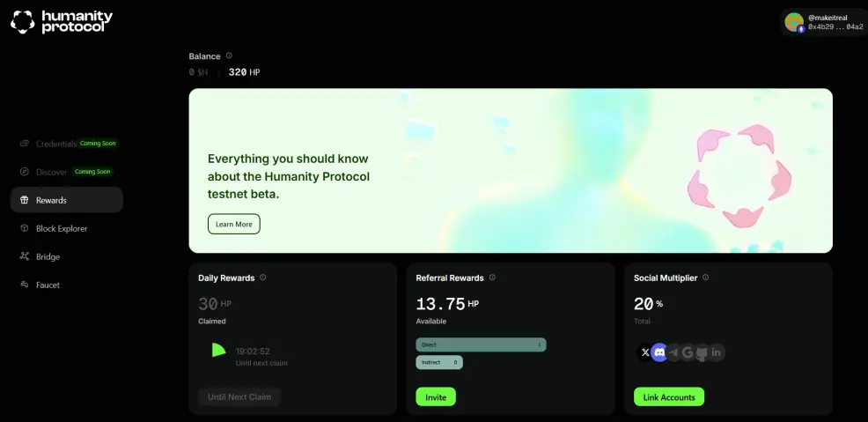Click the Faucet arrows icon
Image resolution: width=868 pixels, height=422 pixels.
(x=25, y=285)
